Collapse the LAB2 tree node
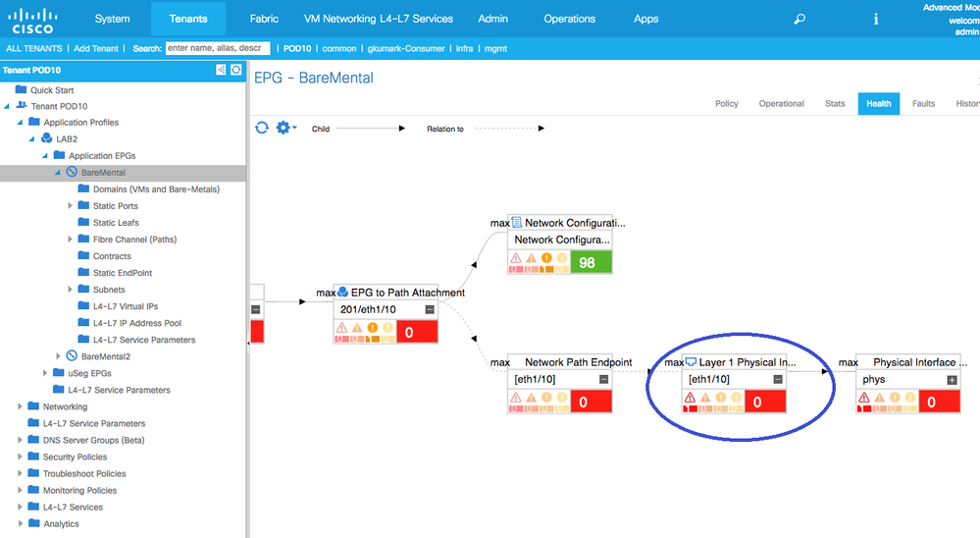980x538 pixels. pyautogui.click(x=31, y=138)
